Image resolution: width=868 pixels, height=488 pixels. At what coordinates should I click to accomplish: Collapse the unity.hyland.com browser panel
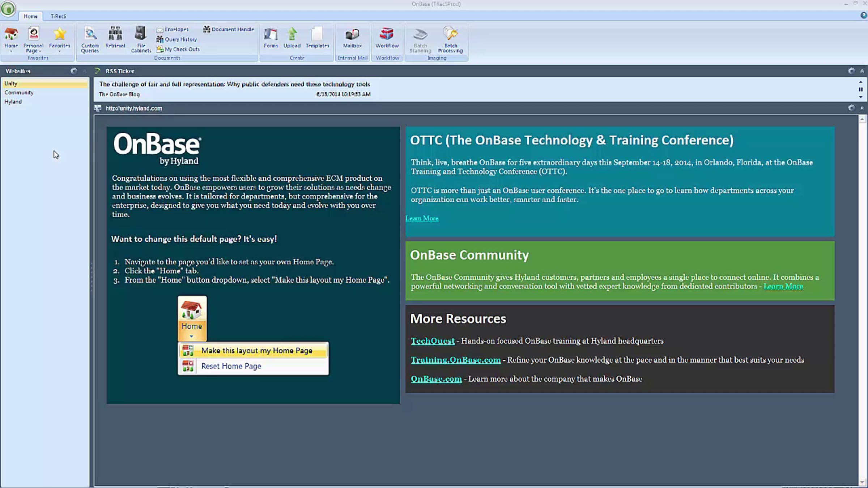[x=862, y=108]
